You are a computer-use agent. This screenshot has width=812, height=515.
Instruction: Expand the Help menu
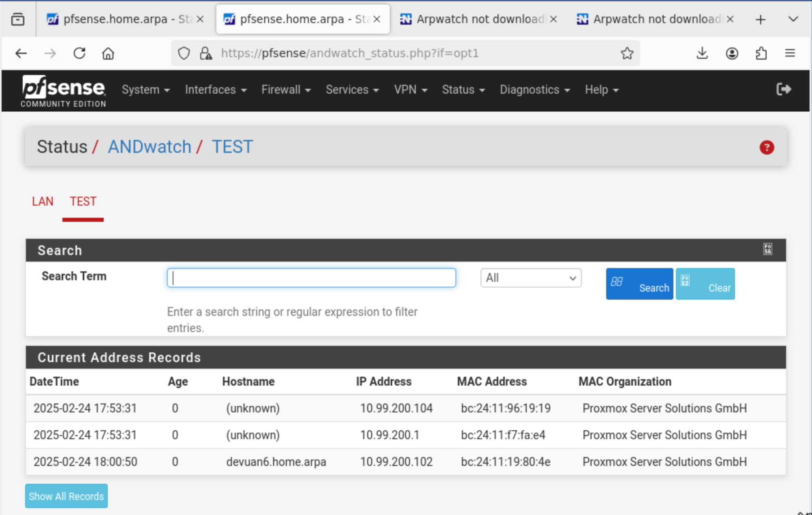[602, 90]
